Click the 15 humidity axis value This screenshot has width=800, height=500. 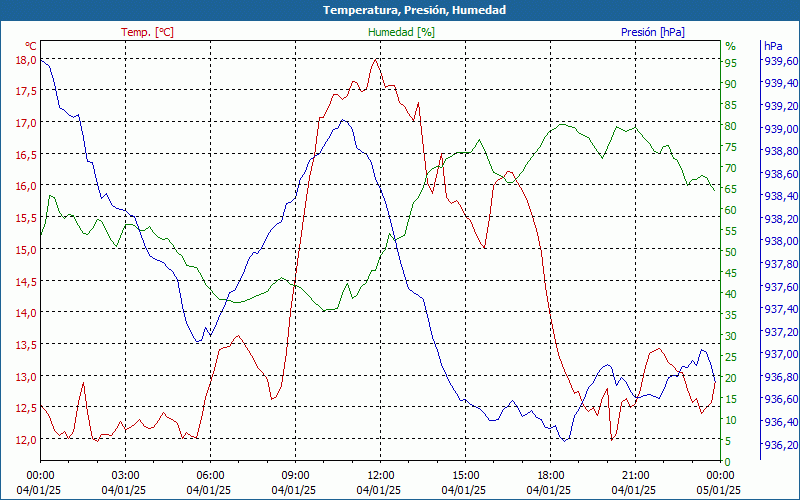click(x=731, y=399)
